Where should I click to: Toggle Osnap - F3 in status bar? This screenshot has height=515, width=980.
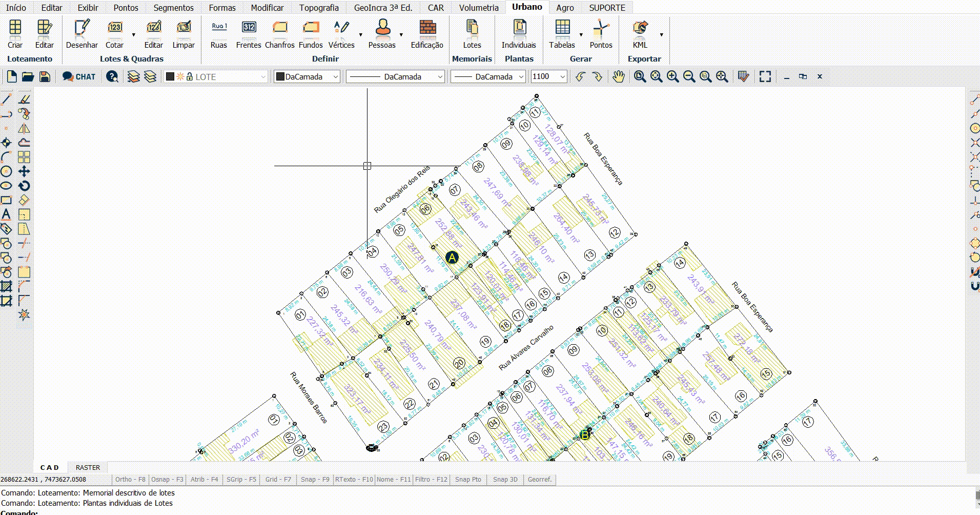[x=167, y=480]
